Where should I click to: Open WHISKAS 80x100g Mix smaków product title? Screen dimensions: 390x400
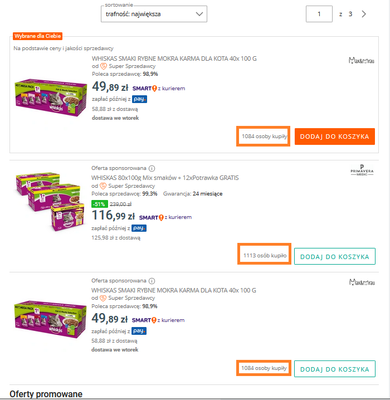pyautogui.click(x=165, y=178)
